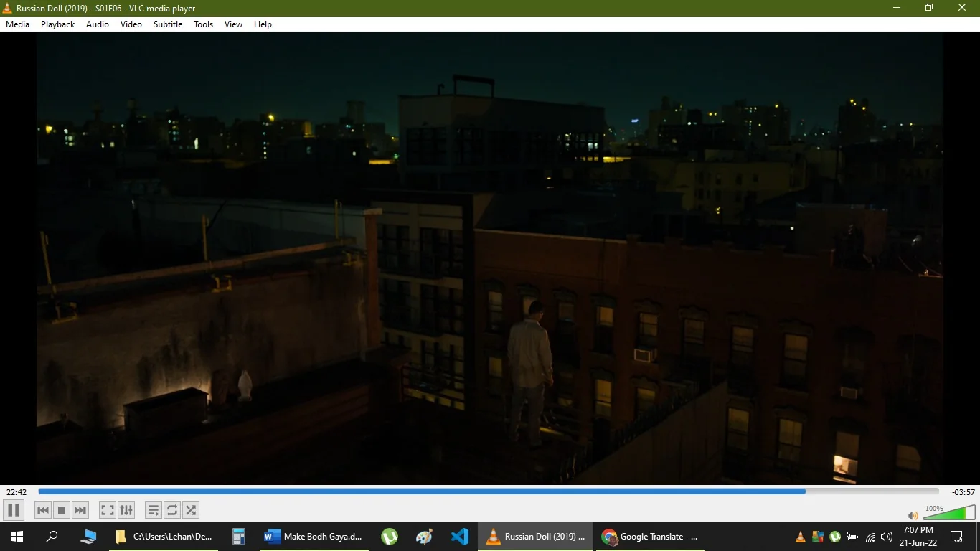The height and width of the screenshot is (551, 980).
Task: Toggle loop repeat mode
Action: coord(172,510)
